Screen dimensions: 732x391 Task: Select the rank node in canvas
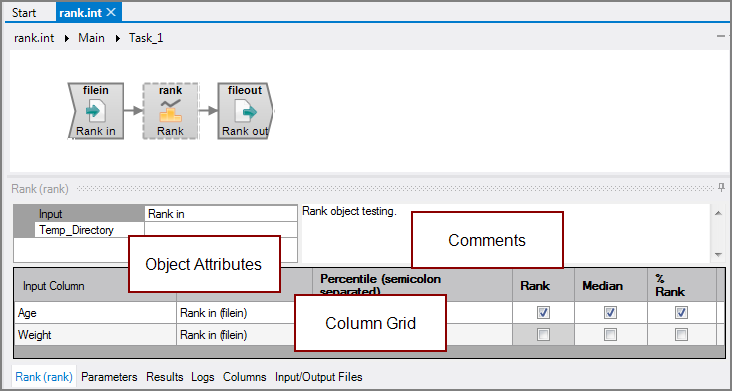coord(170,111)
